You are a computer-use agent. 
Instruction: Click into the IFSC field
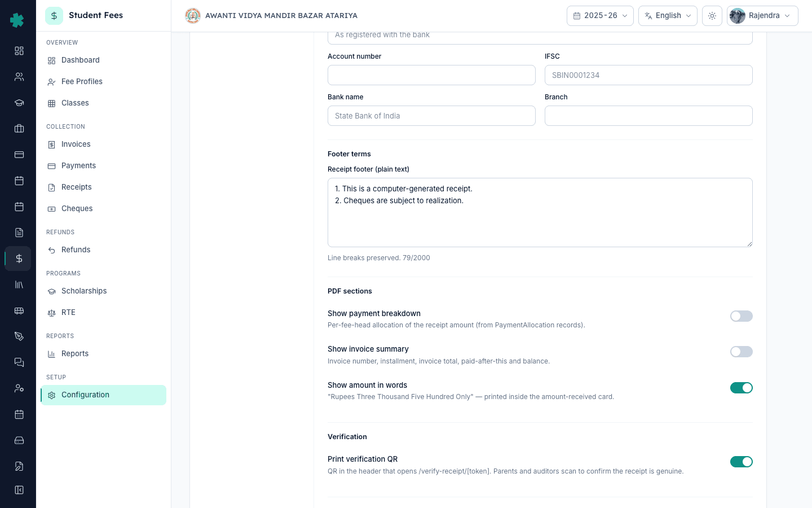point(648,75)
